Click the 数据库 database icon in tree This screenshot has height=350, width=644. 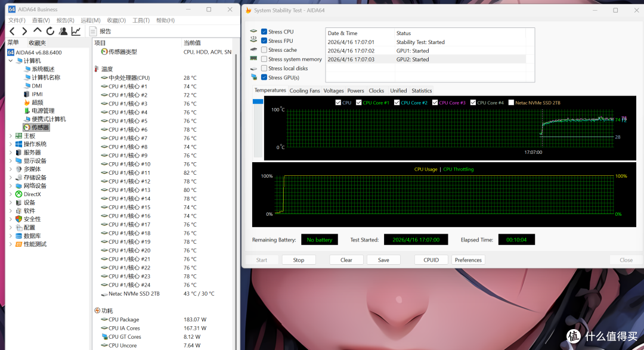point(18,236)
